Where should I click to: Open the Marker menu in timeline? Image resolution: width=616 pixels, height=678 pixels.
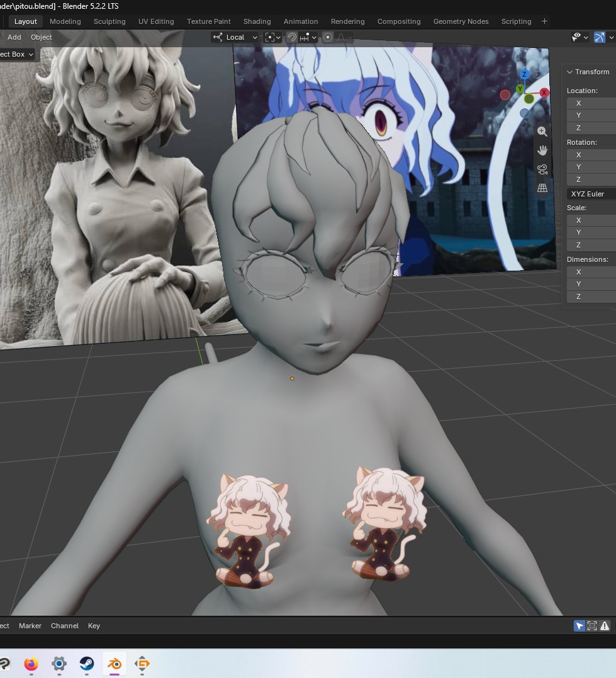coord(30,626)
